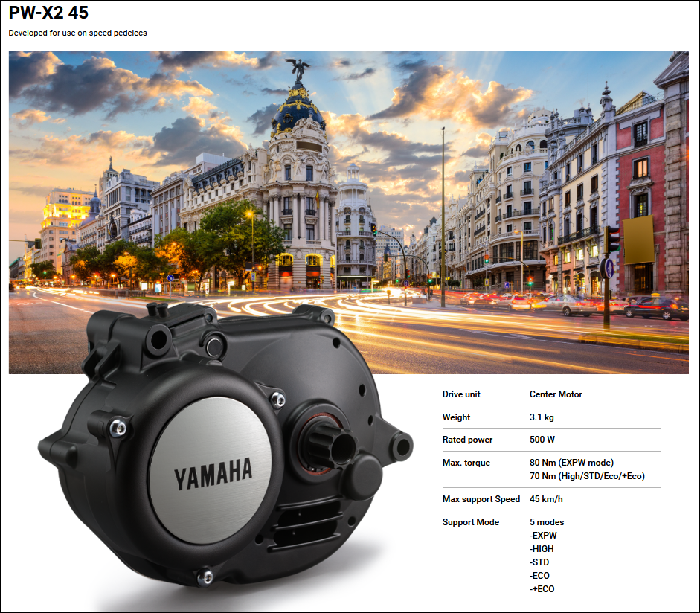The width and height of the screenshot is (700, 613).
Task: Click the '45 km/h' speed value
Action: coord(546,498)
